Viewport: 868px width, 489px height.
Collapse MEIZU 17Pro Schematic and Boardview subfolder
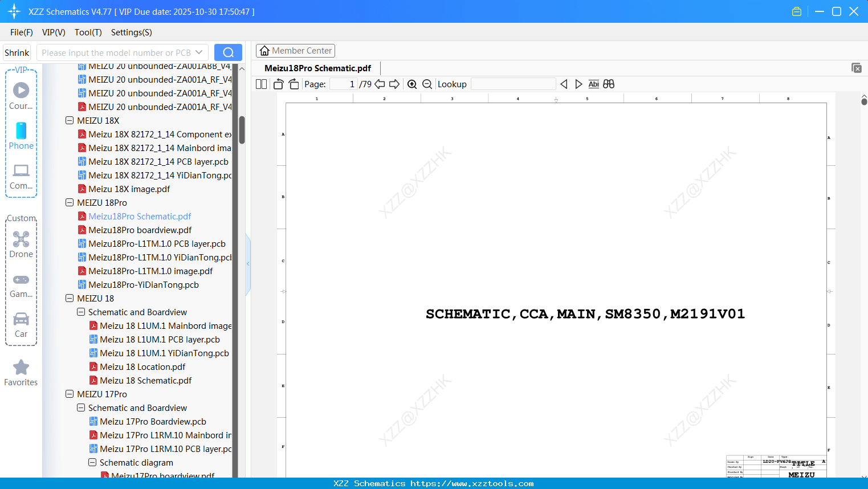[x=81, y=408]
